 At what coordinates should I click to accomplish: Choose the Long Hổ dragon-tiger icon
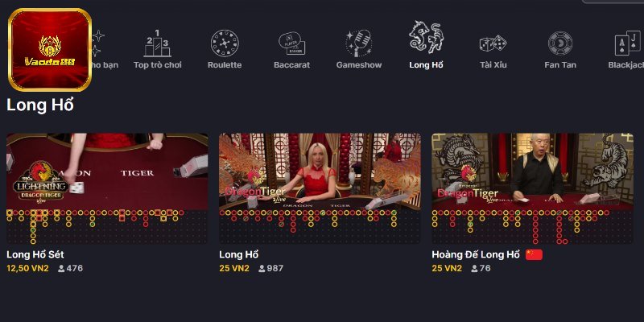[x=426, y=37]
